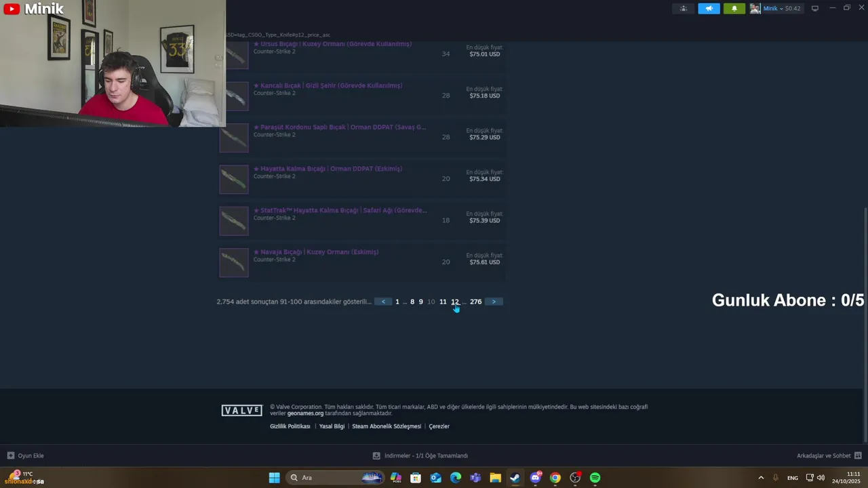Open İndirmeler downloads status

[420, 455]
